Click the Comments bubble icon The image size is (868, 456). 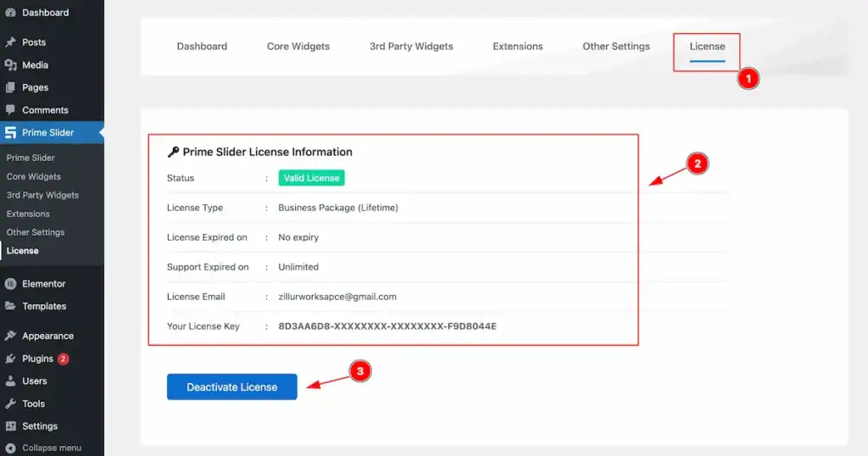pyautogui.click(x=10, y=109)
